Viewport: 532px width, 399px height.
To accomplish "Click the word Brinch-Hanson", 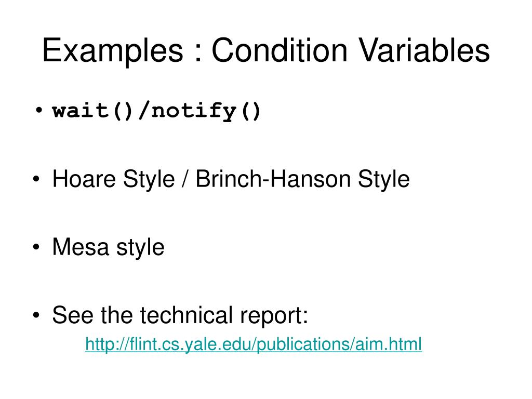I will [273, 179].
